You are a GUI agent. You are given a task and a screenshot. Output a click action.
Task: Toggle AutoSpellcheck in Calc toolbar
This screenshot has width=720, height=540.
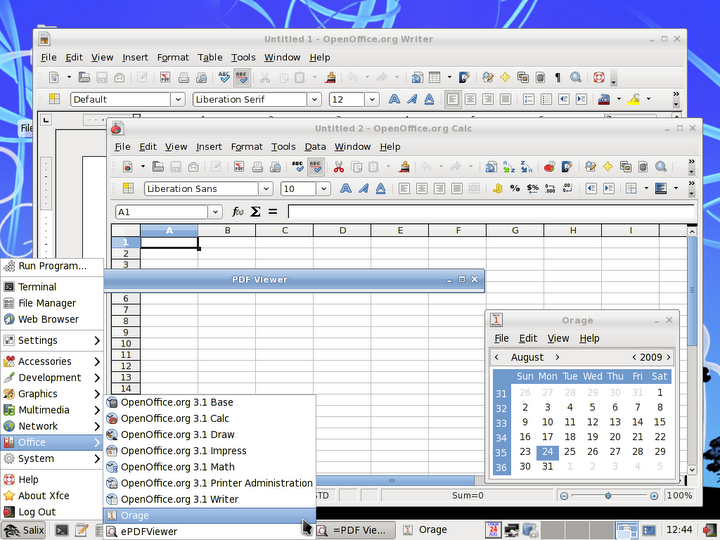point(315,167)
